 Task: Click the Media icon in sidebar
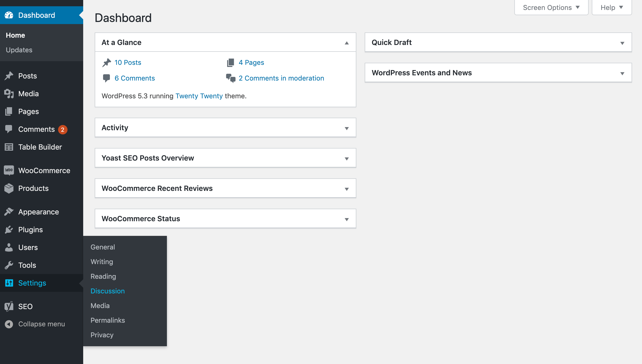(x=9, y=94)
